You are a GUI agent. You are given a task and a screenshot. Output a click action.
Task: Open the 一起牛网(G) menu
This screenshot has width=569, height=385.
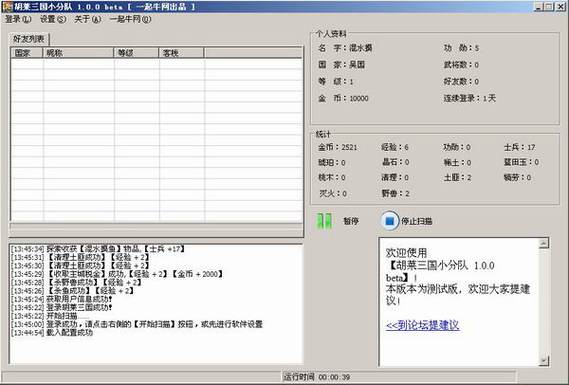[x=130, y=19]
